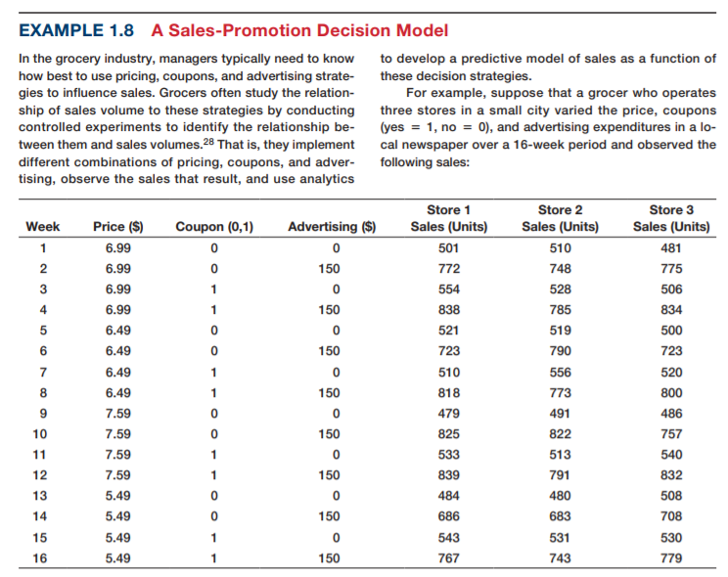Select the "Store 2 Sales (Units)" header
Image resolution: width=728 pixels, height=577 pixels.
560,218
